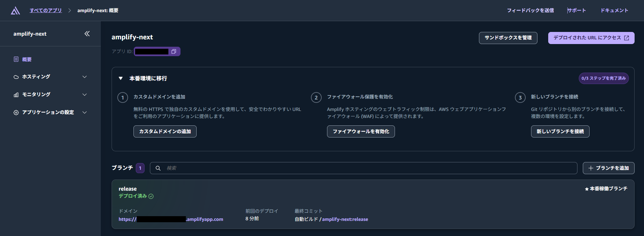
Task: Click the 0/3 ステップを完了済み badge
Action: [x=604, y=78]
